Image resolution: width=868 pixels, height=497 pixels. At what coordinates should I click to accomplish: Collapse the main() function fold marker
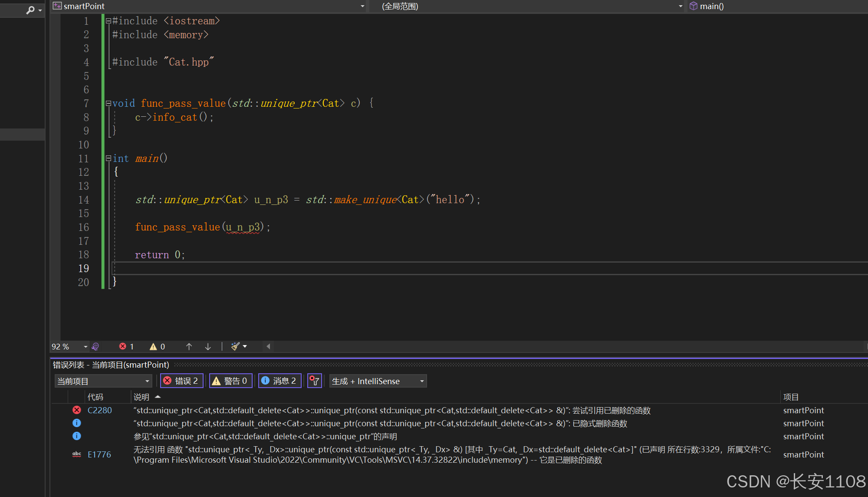pos(108,158)
